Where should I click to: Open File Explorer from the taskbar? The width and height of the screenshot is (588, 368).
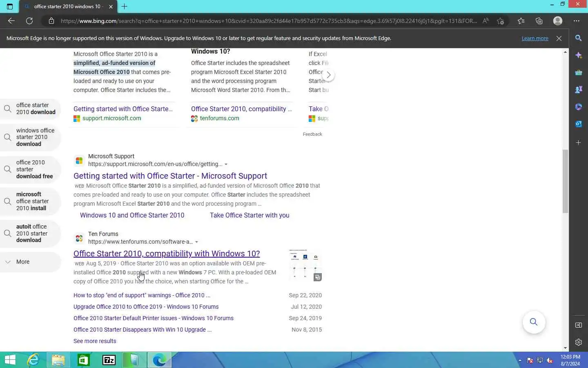(x=58, y=360)
